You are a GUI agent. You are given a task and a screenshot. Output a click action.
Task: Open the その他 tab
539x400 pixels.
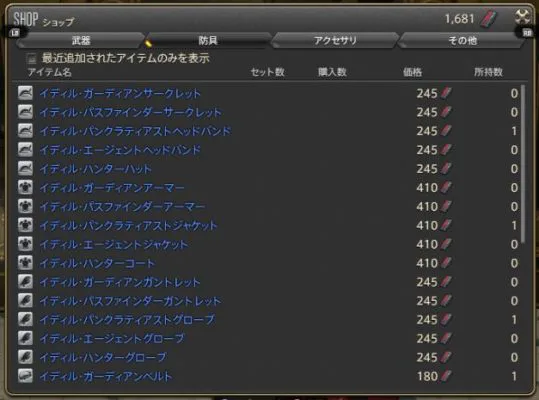[x=462, y=41]
